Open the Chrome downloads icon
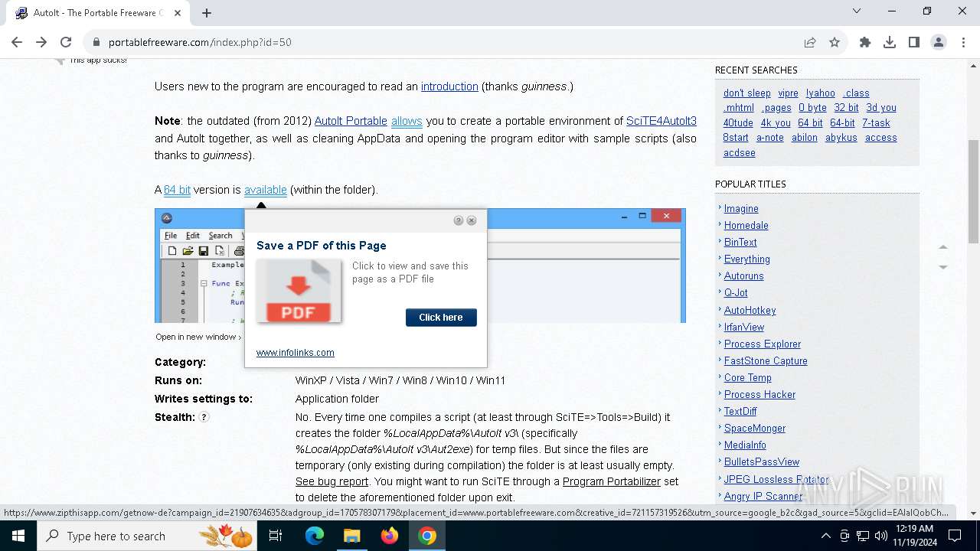The width and height of the screenshot is (980, 551). [x=890, y=42]
